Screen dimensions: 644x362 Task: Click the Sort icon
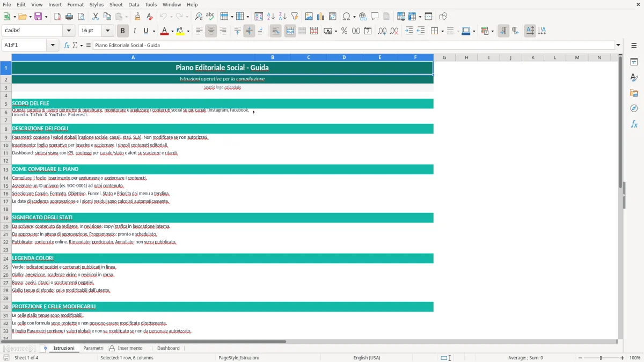pos(259,17)
